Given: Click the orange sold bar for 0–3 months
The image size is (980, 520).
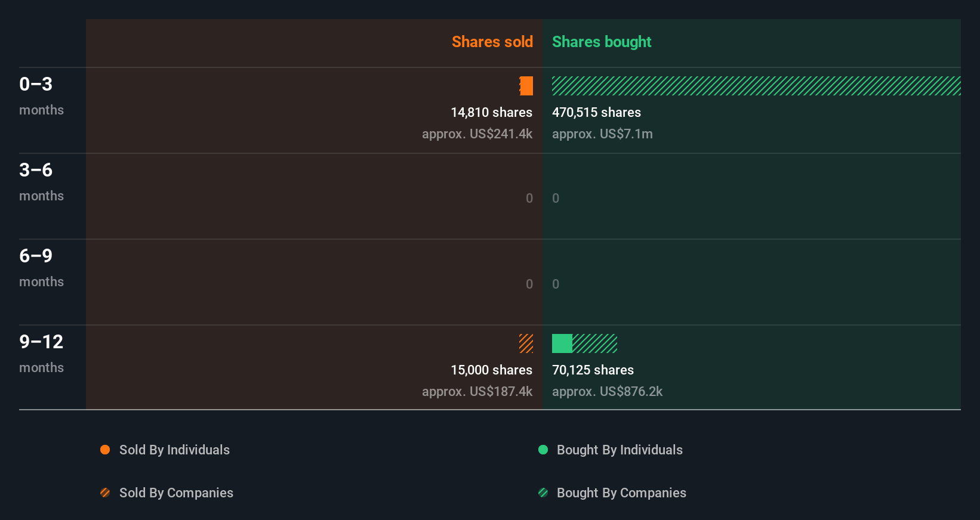Looking at the screenshot, I should coord(526,86).
